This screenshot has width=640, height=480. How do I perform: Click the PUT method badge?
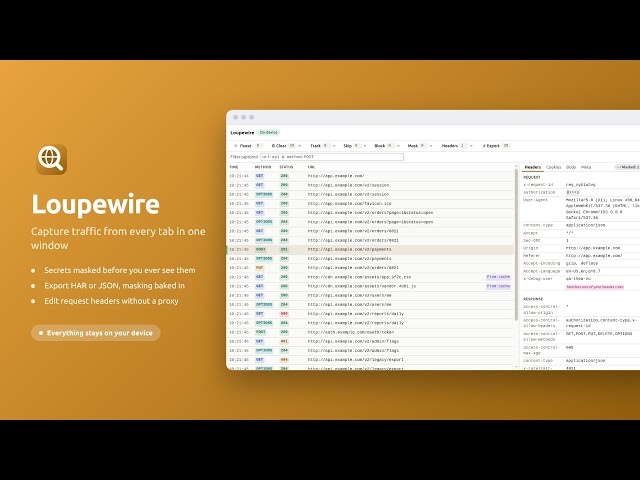[x=260, y=268]
